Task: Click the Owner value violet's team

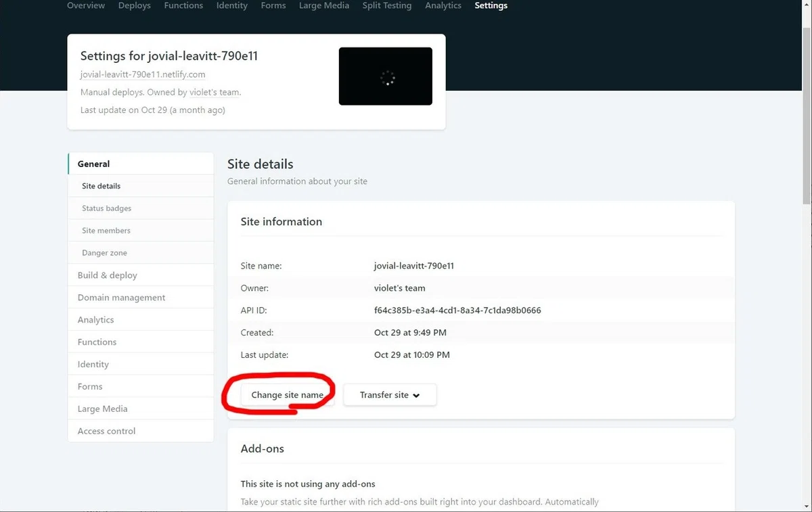Action: point(400,288)
